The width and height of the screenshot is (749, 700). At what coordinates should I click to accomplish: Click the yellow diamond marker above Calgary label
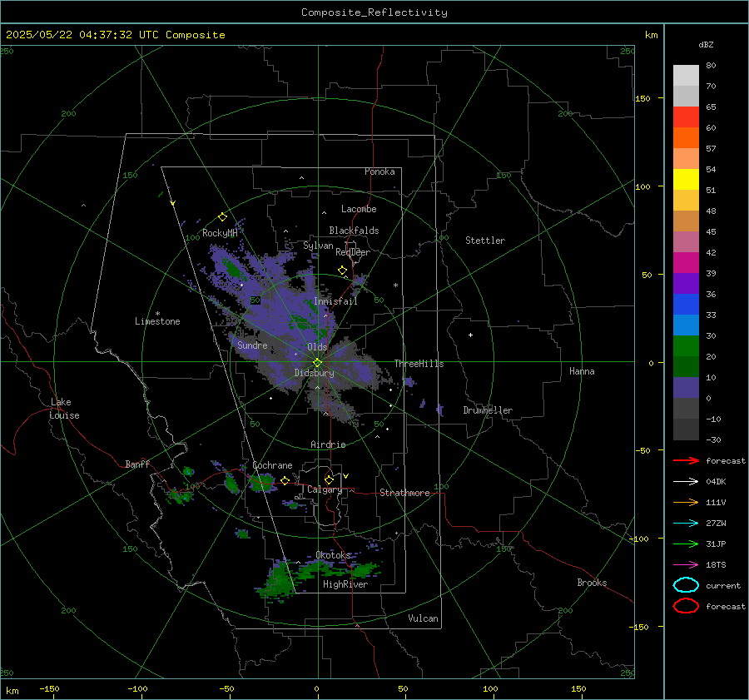[x=329, y=479]
